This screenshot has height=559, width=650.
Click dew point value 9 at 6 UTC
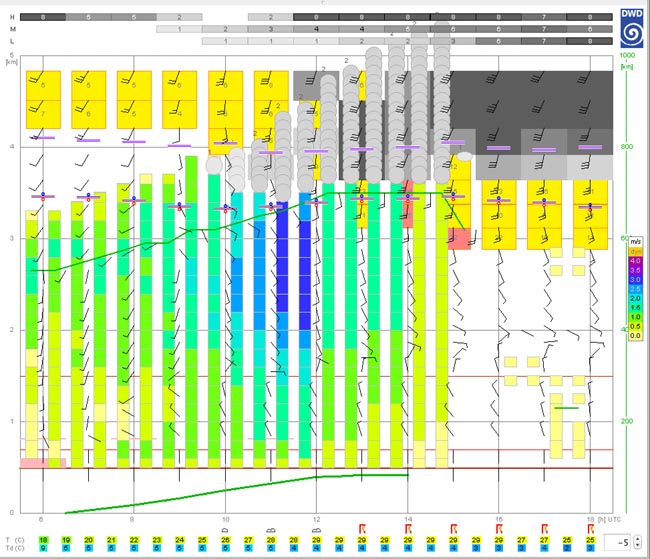tap(43, 548)
